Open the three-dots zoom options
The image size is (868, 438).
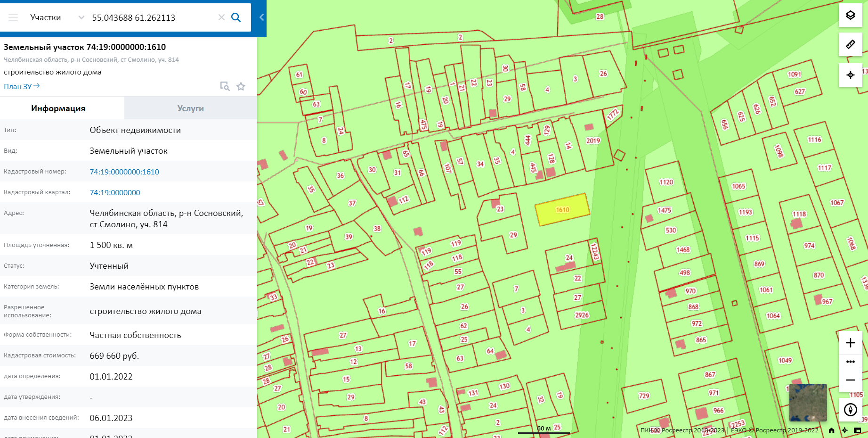[x=850, y=362]
